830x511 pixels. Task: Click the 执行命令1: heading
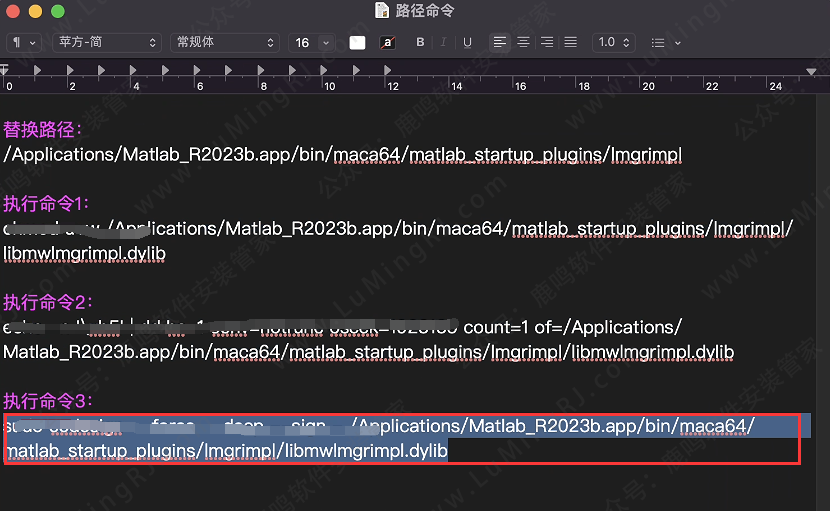(46, 203)
